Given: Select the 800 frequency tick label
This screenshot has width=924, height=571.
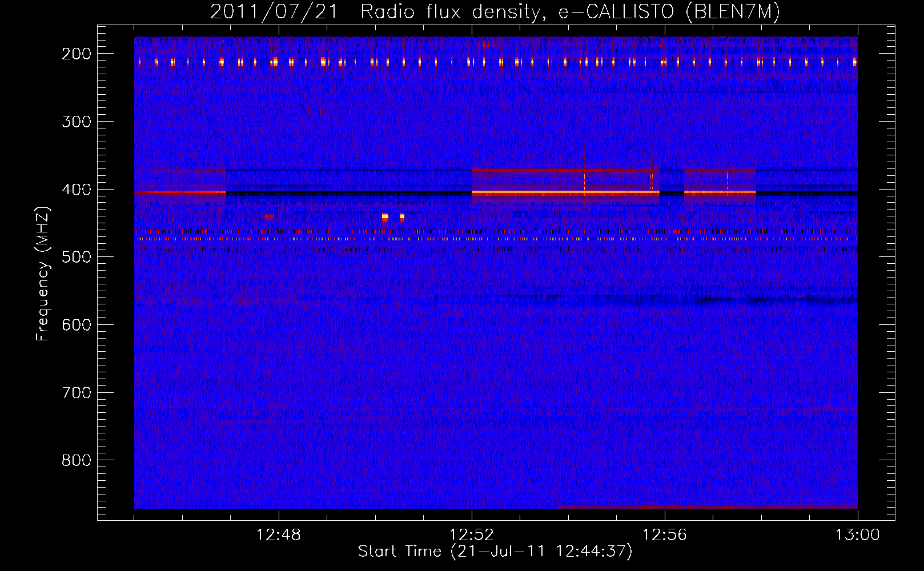Looking at the screenshot, I should 77,460.
